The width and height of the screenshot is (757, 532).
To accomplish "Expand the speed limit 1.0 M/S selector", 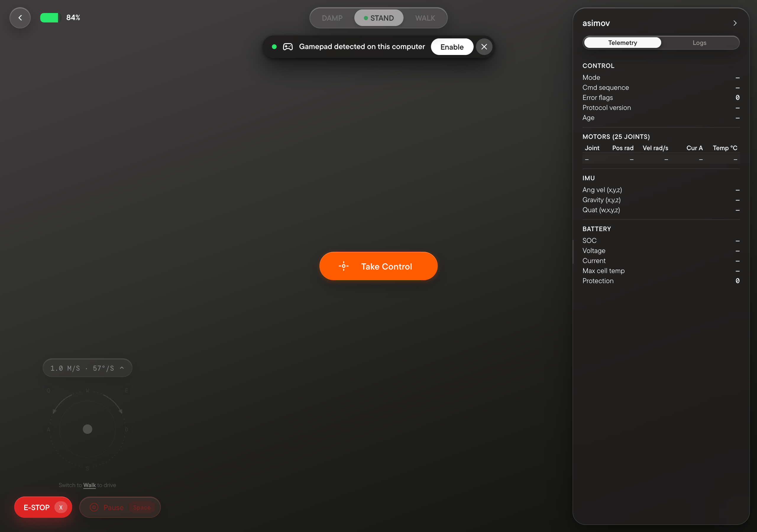I will tap(87, 368).
